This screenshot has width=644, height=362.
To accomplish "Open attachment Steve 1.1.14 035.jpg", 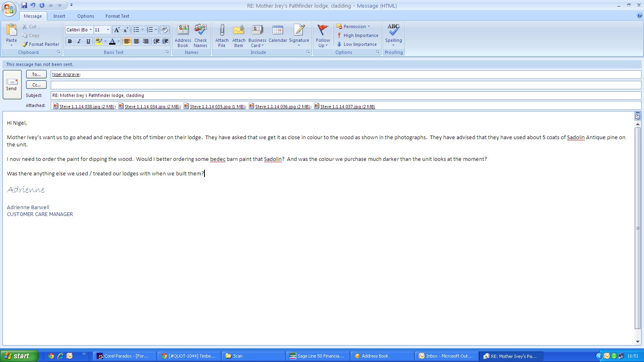I will 215,107.
